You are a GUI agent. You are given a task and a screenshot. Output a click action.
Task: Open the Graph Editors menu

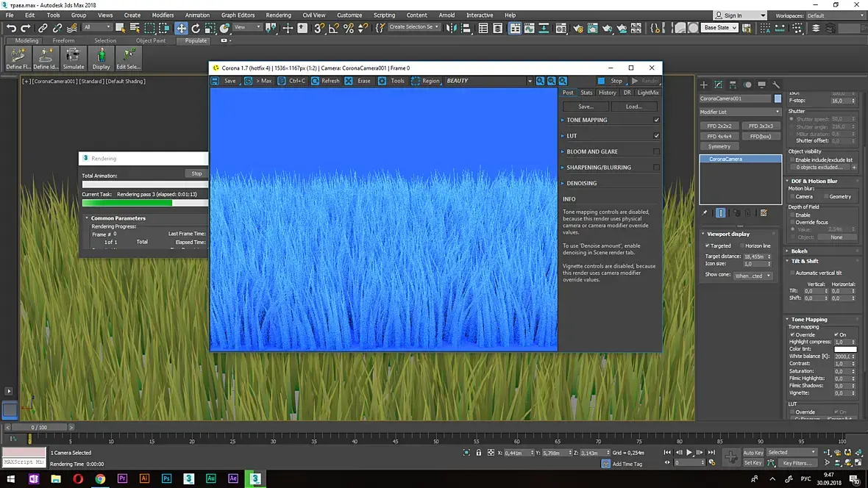(x=238, y=15)
